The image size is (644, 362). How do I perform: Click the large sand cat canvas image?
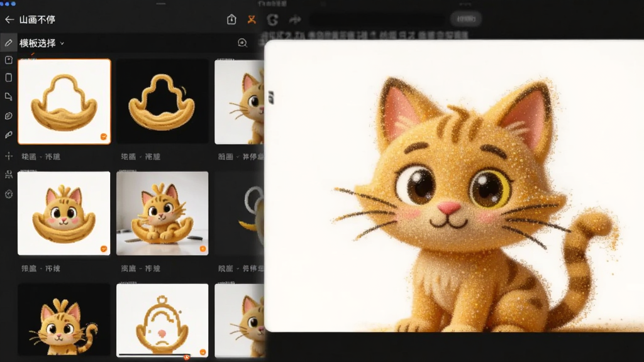[x=454, y=185]
